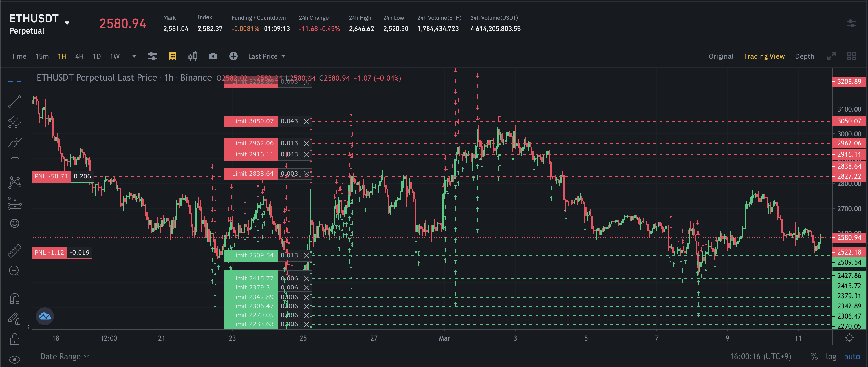Cancel the Limit 3050.07 order

[x=306, y=121]
